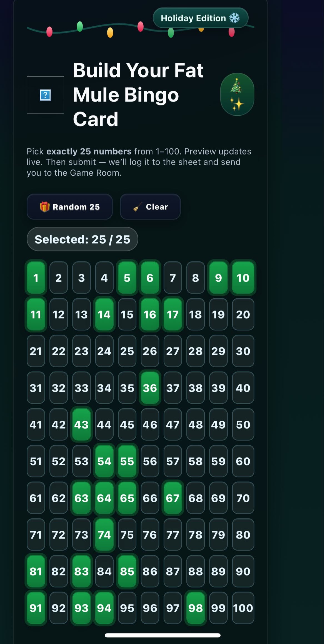Image resolution: width=325 pixels, height=644 pixels.
Task: Toggle number 10 tile off
Action: (x=243, y=278)
